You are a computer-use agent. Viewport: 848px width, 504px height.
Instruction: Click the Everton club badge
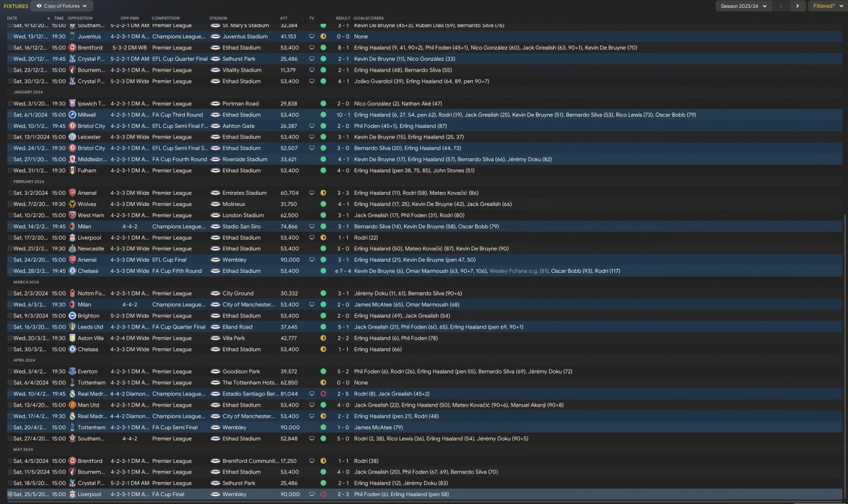(72, 372)
